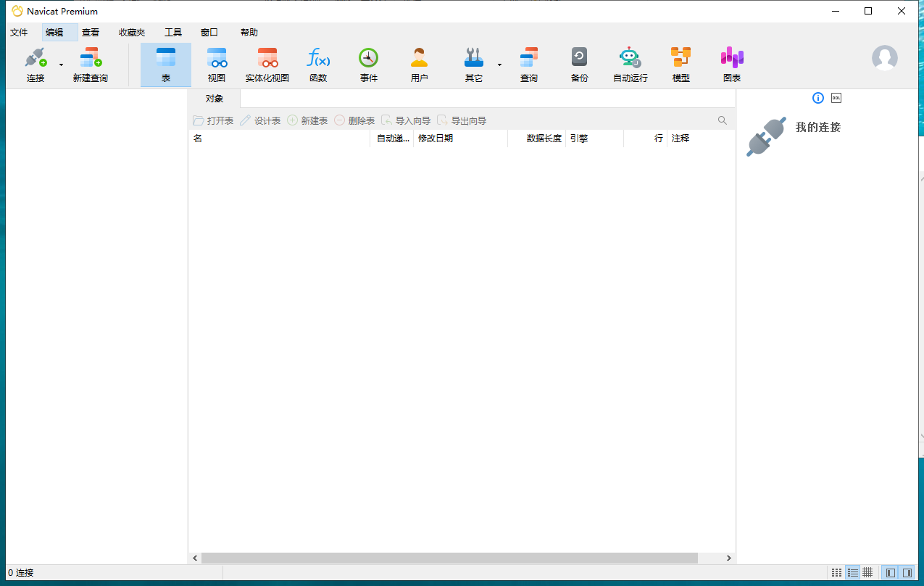Expand the 其它 dropdown arrow

coord(499,65)
